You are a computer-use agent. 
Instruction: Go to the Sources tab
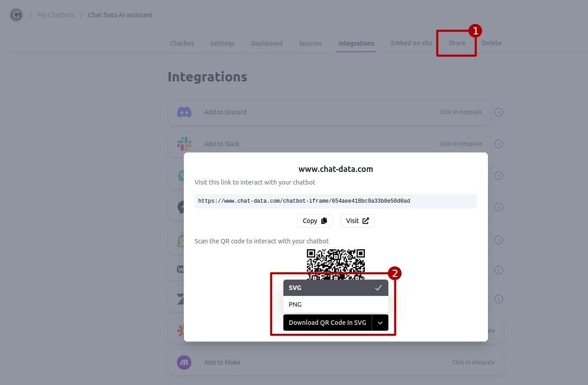pos(311,43)
